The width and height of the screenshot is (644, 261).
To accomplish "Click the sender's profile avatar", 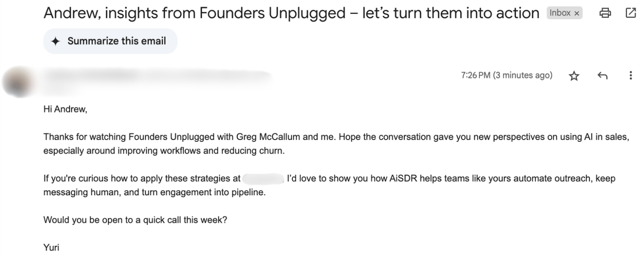I will [x=18, y=81].
